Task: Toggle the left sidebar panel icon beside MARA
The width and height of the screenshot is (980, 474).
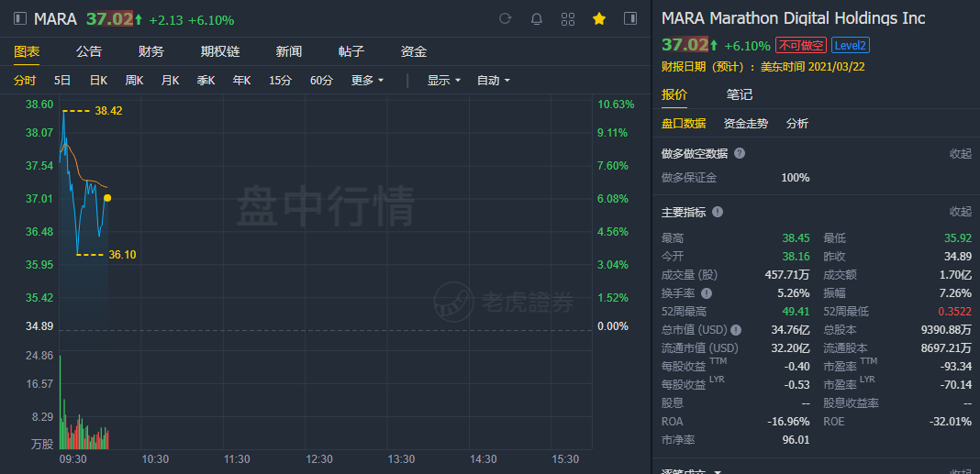Action: pyautogui.click(x=20, y=19)
